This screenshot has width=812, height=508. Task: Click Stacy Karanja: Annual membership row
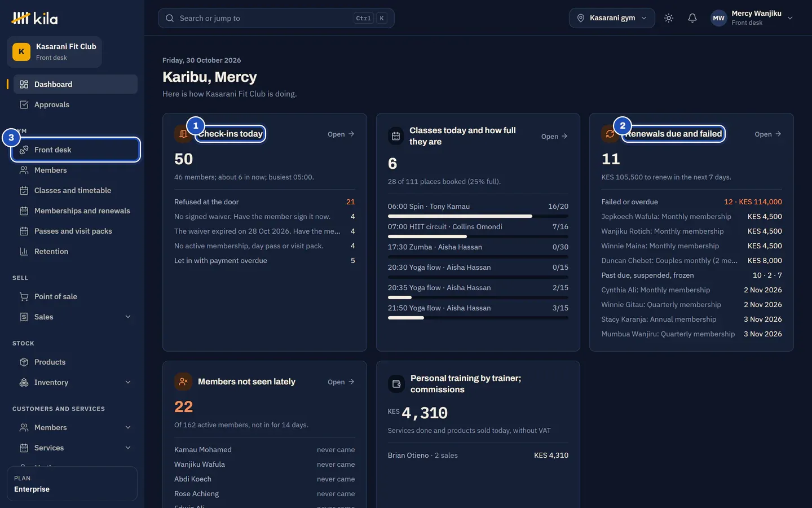[691, 319]
